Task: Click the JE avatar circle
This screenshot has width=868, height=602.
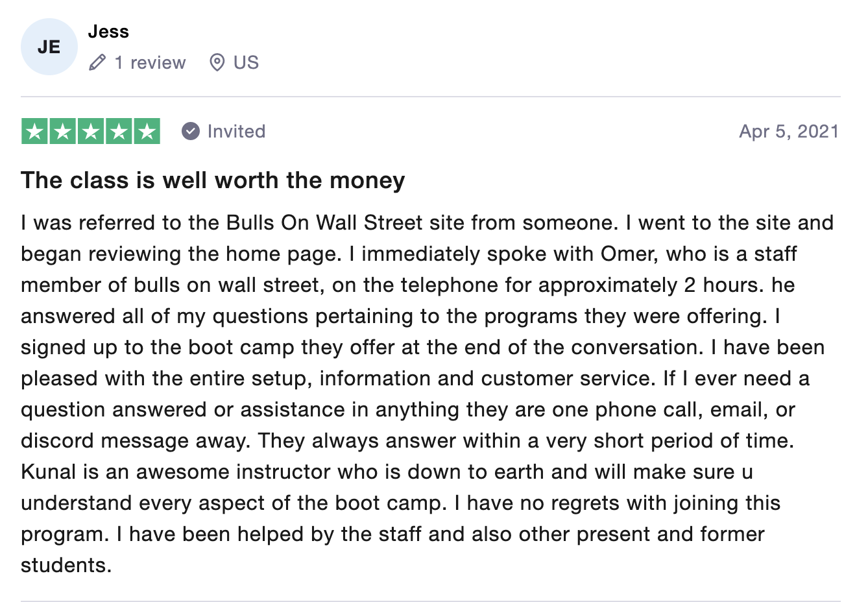Action: point(49,47)
